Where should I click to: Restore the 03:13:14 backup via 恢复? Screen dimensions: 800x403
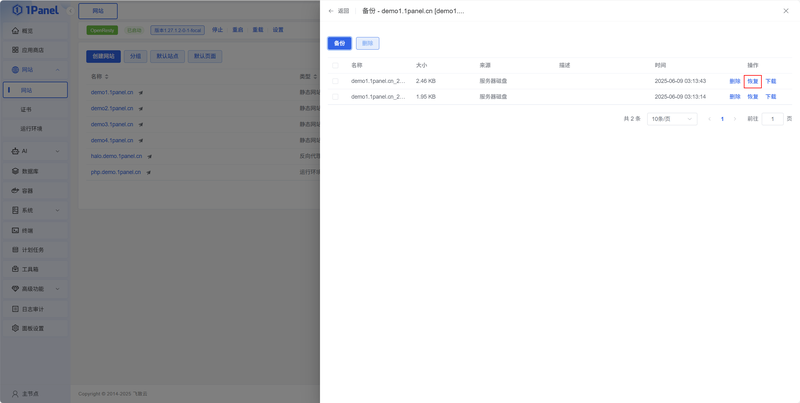pos(753,96)
